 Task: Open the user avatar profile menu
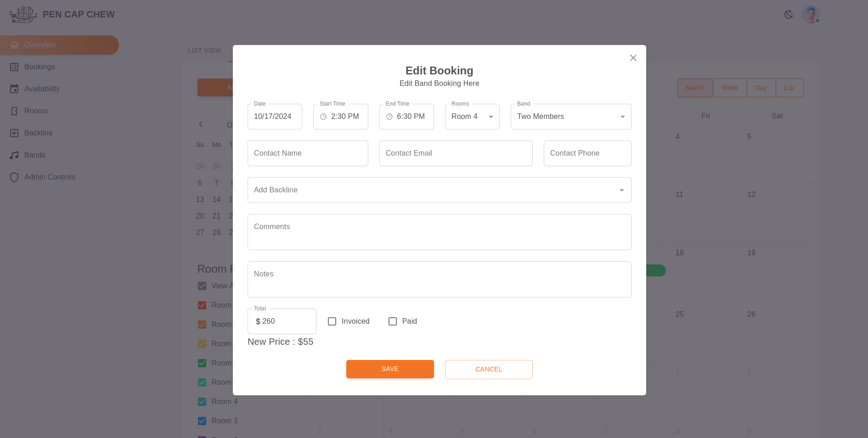811,14
